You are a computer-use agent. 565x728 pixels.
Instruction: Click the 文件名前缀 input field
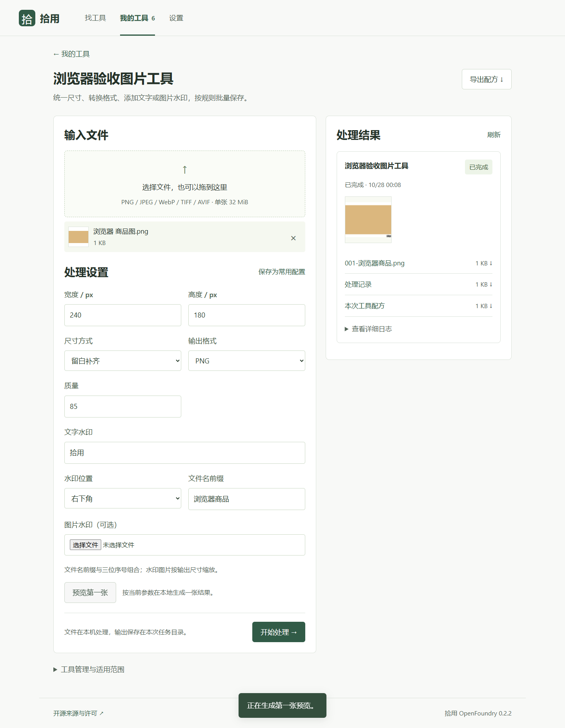(x=247, y=499)
